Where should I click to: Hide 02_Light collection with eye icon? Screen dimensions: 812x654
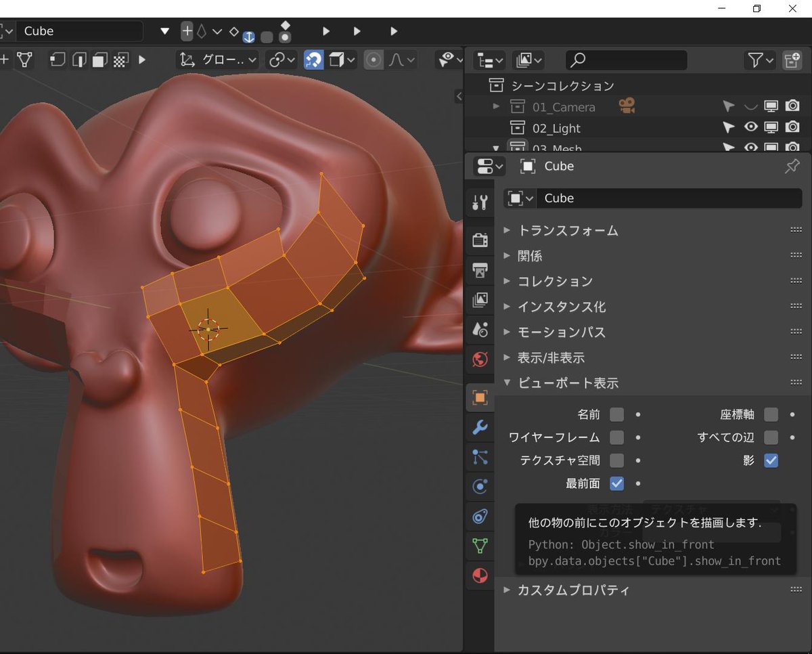(750, 127)
